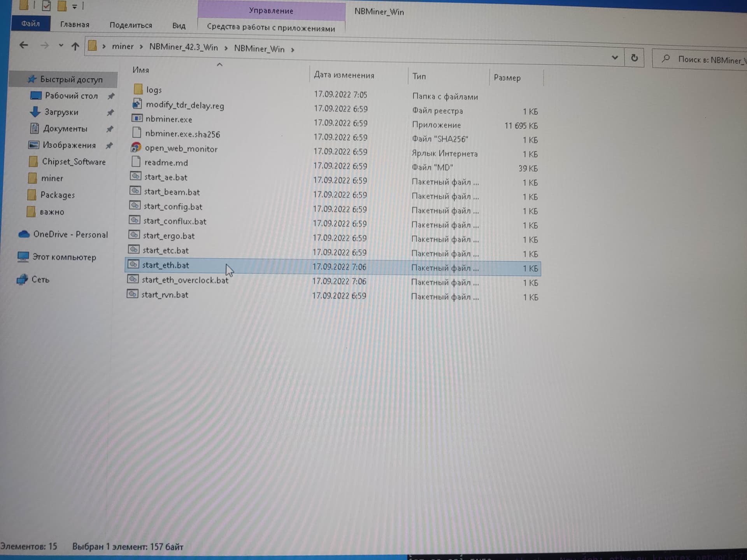This screenshot has height=560, width=747.
Task: Click the nbminer.exe application icon
Action: tap(137, 118)
